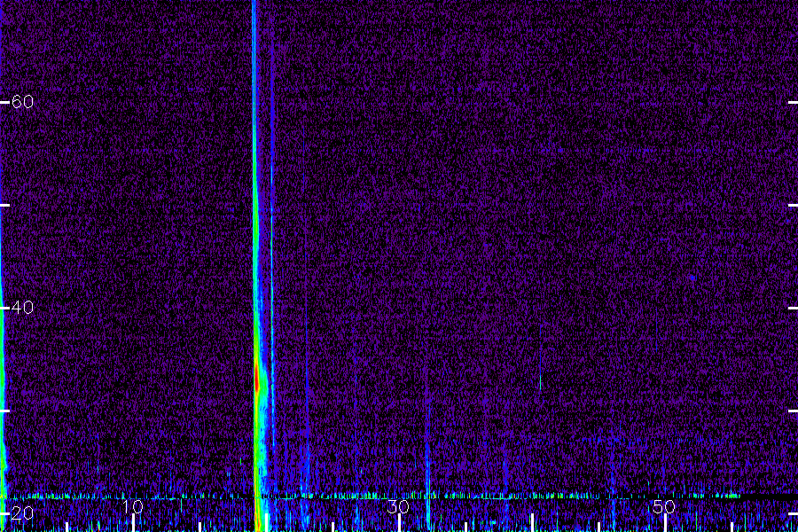Click the "10" label on the horizontal axis

click(133, 506)
